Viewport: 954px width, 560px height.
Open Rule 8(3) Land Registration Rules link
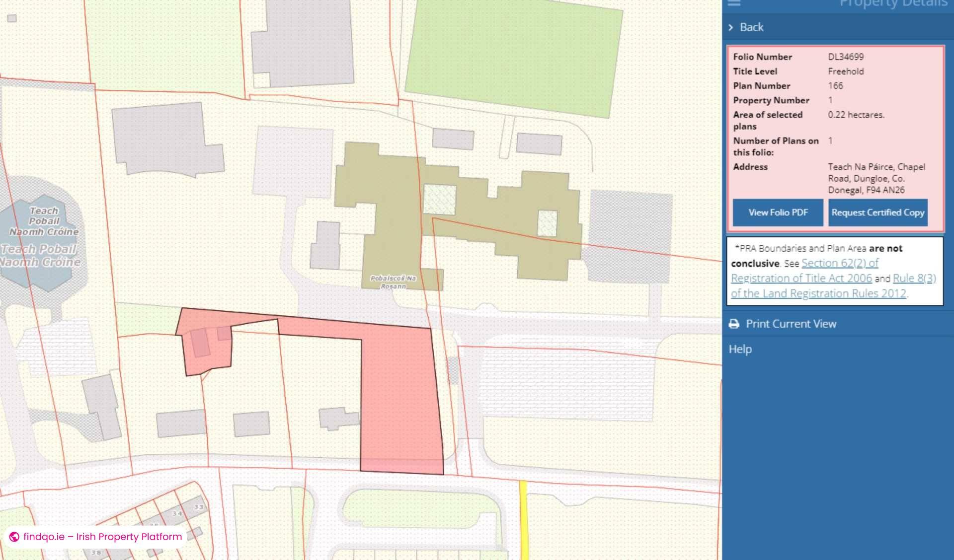[x=914, y=279]
